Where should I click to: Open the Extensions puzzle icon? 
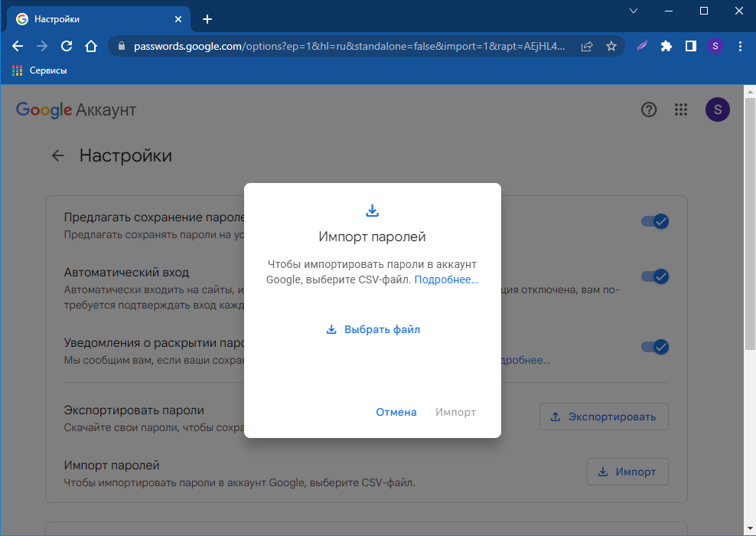(666, 46)
